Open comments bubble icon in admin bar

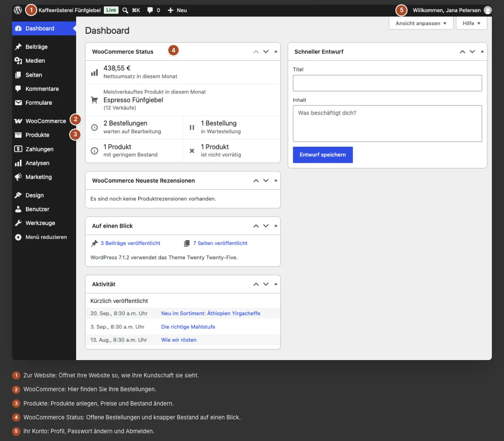pos(150,10)
